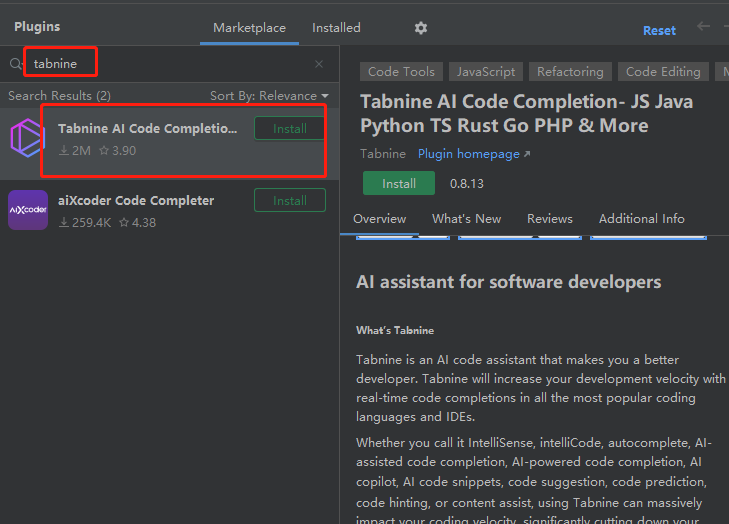Install Tabnine from the search results list

[290, 129]
